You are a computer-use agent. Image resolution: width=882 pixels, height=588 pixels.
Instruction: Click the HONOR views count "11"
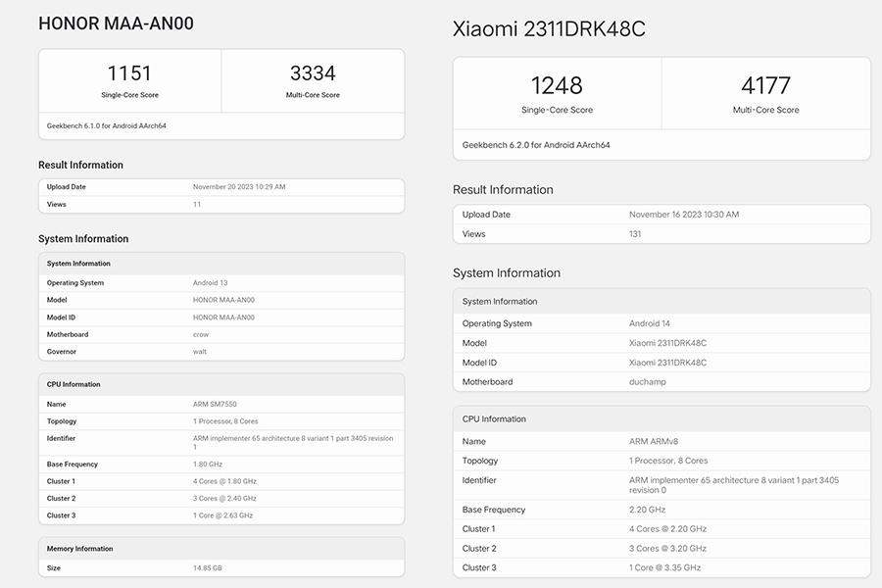[197, 204]
